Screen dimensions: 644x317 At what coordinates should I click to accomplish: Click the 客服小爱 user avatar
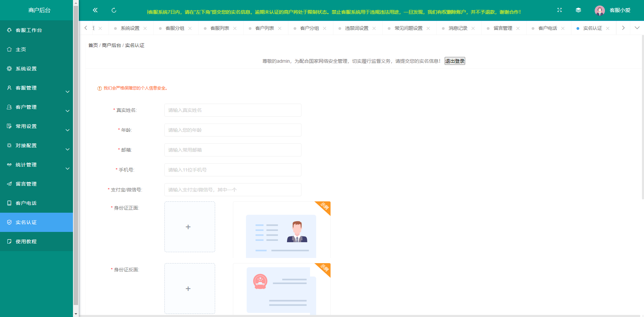[x=599, y=11]
